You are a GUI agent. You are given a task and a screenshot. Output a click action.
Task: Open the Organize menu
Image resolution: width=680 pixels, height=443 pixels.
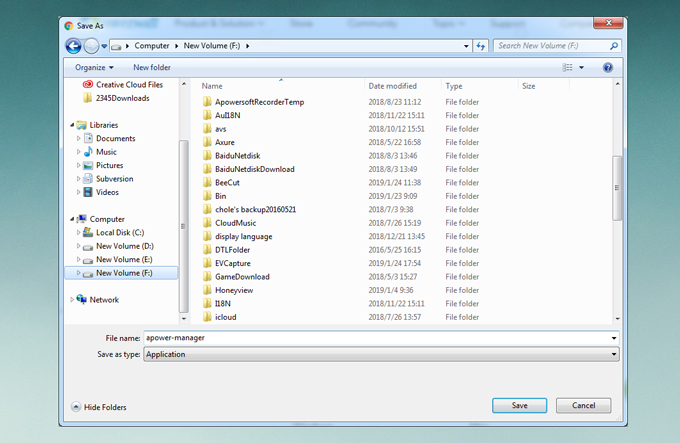[x=94, y=67]
